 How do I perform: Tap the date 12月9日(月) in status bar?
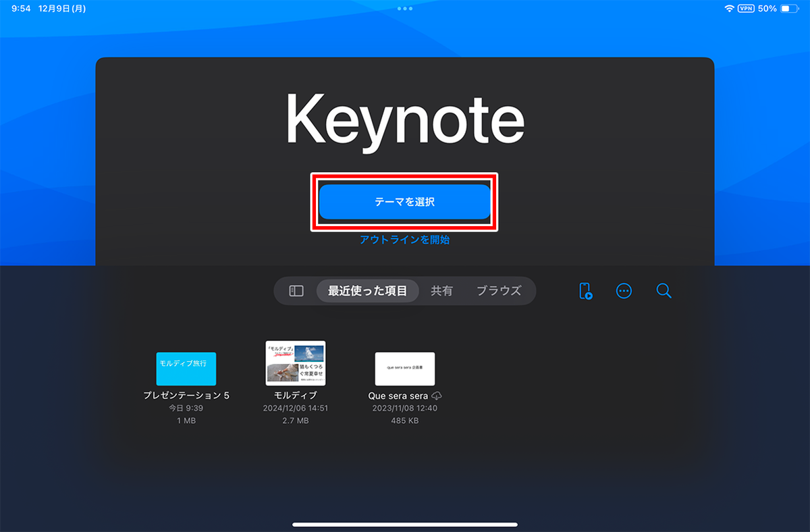pyautogui.click(x=62, y=9)
